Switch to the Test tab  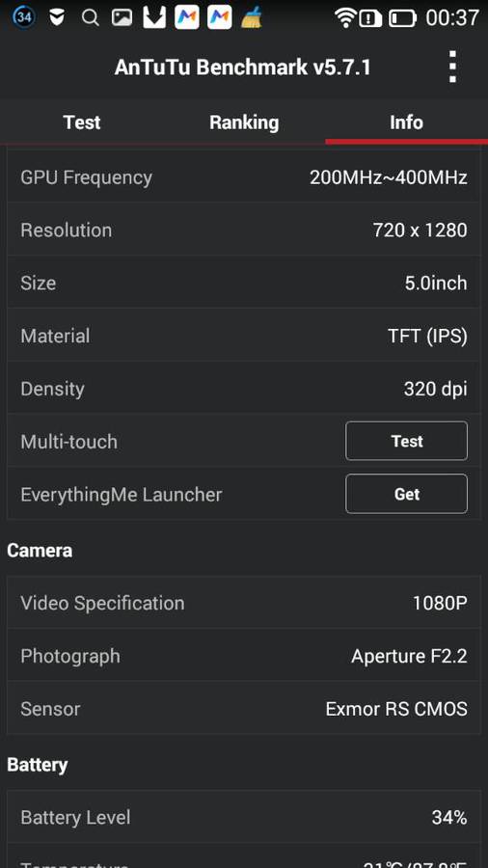point(82,122)
